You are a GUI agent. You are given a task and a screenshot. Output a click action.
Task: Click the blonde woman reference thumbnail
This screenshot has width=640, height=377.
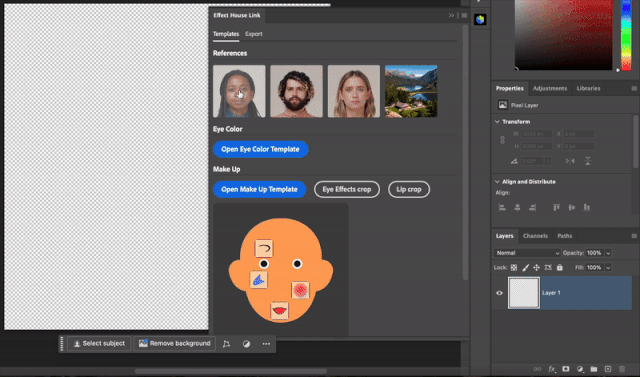[353, 91]
